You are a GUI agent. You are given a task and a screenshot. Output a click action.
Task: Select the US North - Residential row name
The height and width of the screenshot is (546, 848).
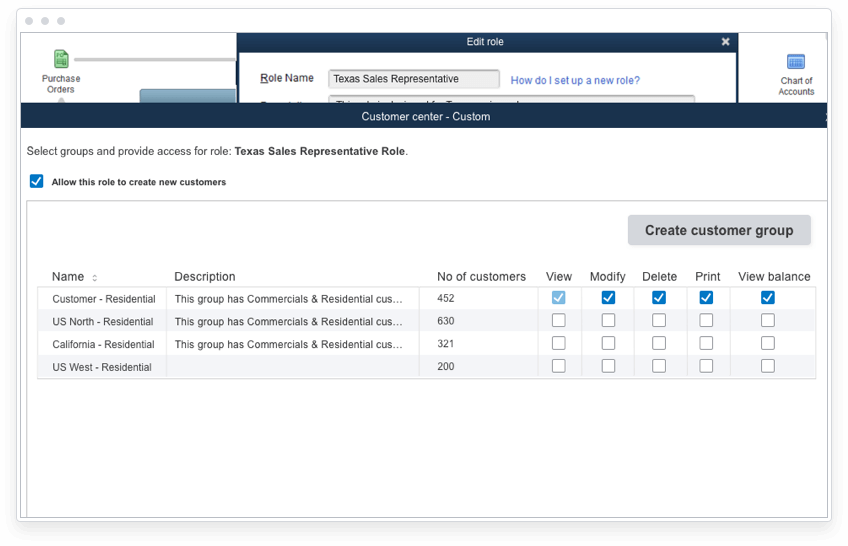pos(103,322)
